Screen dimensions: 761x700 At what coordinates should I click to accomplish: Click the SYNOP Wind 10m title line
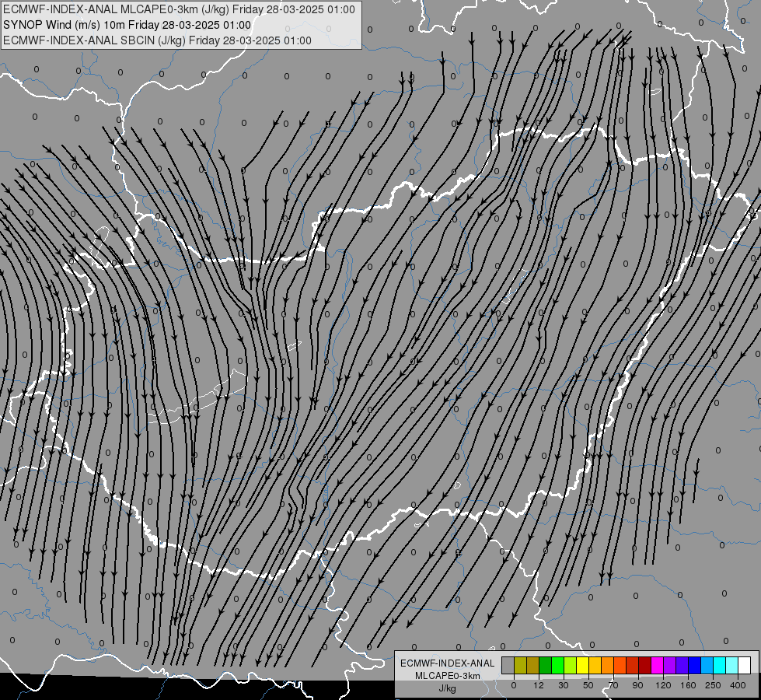[127, 25]
